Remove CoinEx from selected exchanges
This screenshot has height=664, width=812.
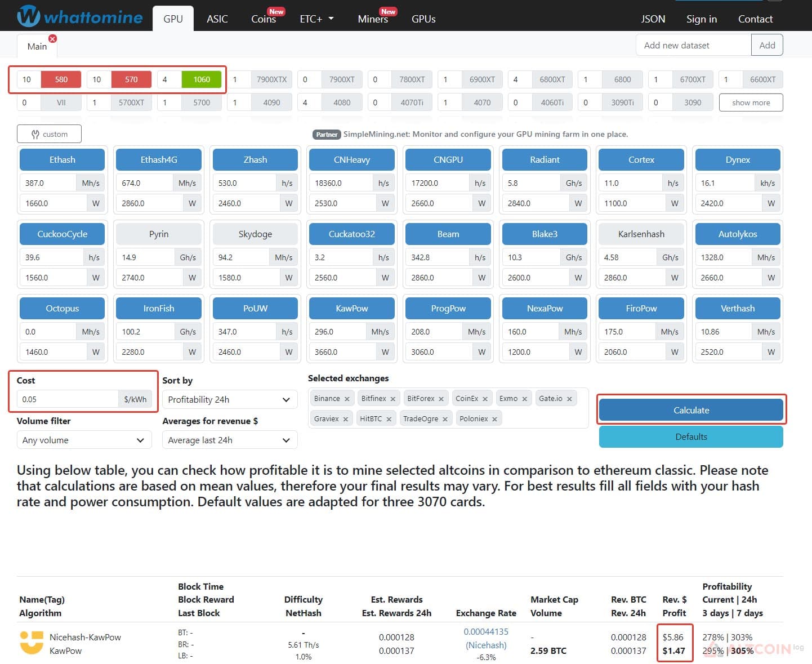[485, 399]
